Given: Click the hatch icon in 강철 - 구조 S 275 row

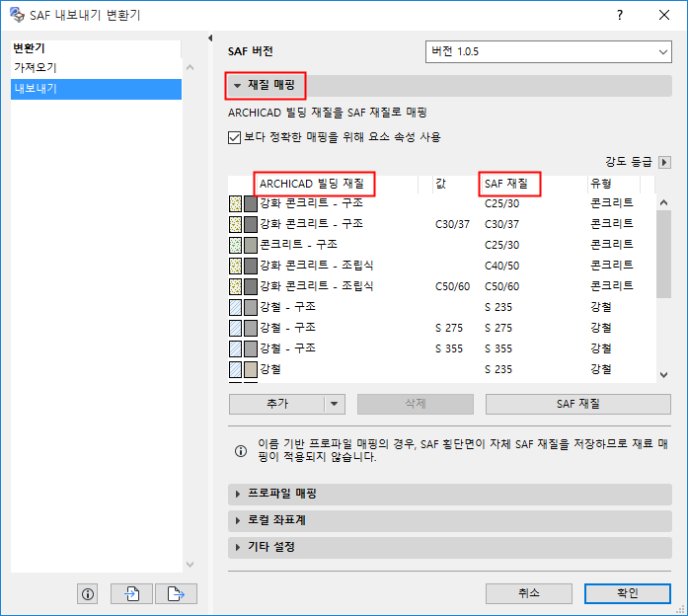Looking at the screenshot, I should click(x=236, y=328).
